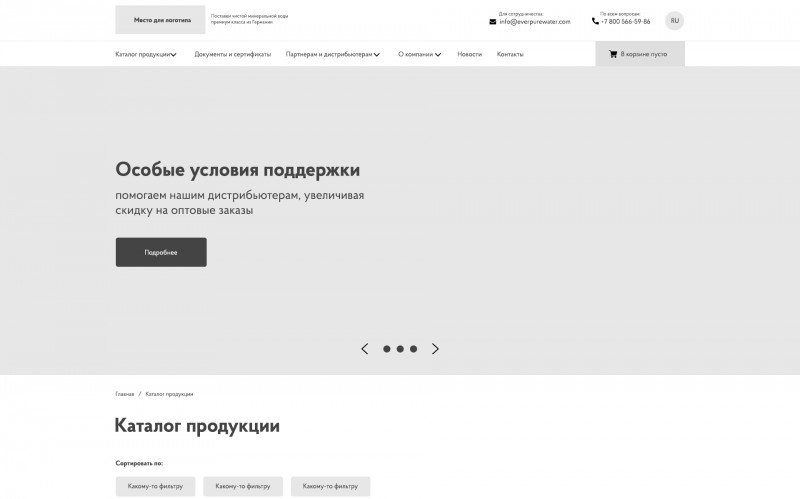This screenshot has height=499, width=800.
Task: Open the О компании menu label
Action: pos(415,54)
